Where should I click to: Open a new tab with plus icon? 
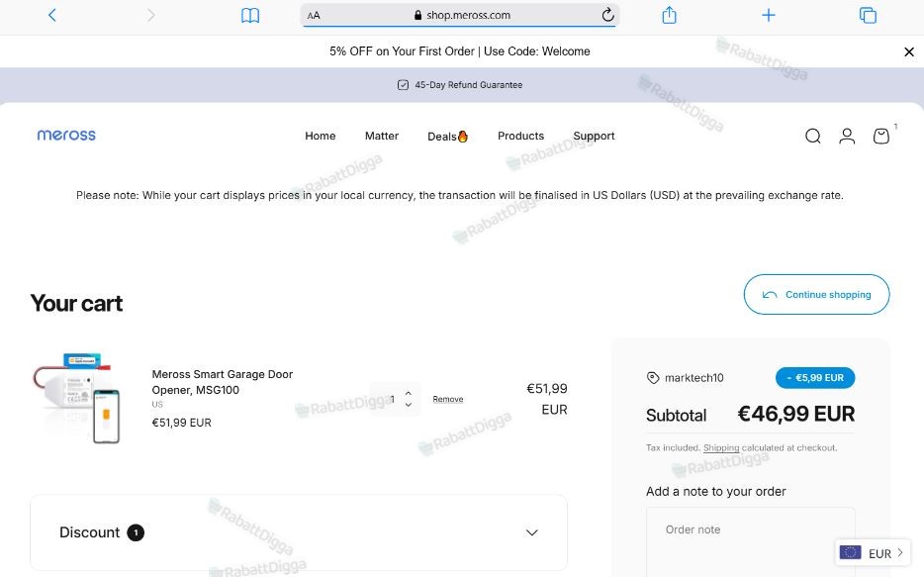point(768,15)
